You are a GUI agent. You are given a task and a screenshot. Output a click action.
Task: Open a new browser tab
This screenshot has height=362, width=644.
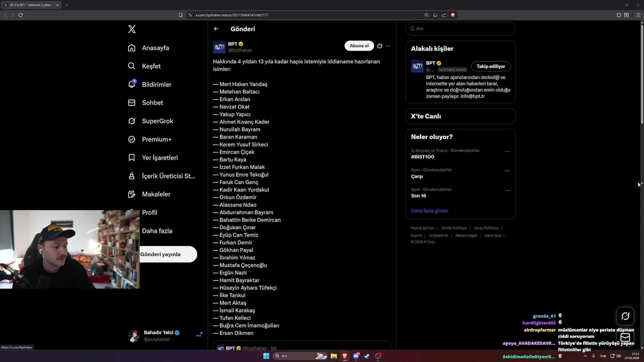click(66, 5)
